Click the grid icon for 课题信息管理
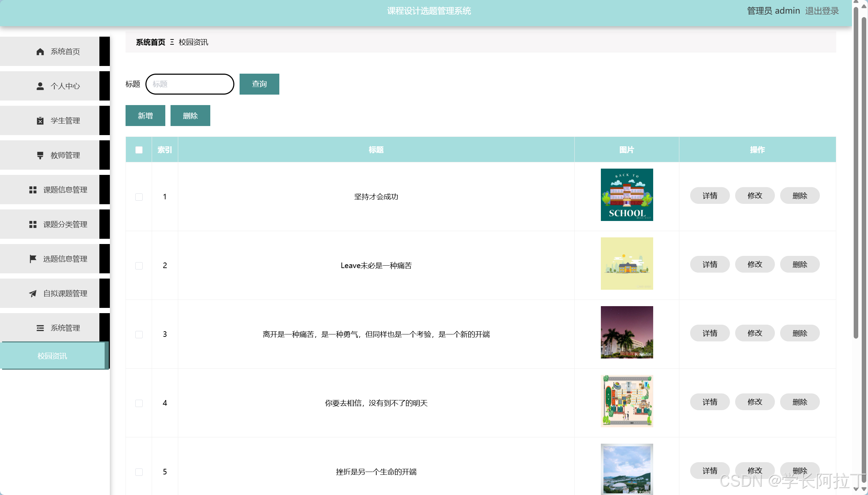 pyautogui.click(x=33, y=190)
